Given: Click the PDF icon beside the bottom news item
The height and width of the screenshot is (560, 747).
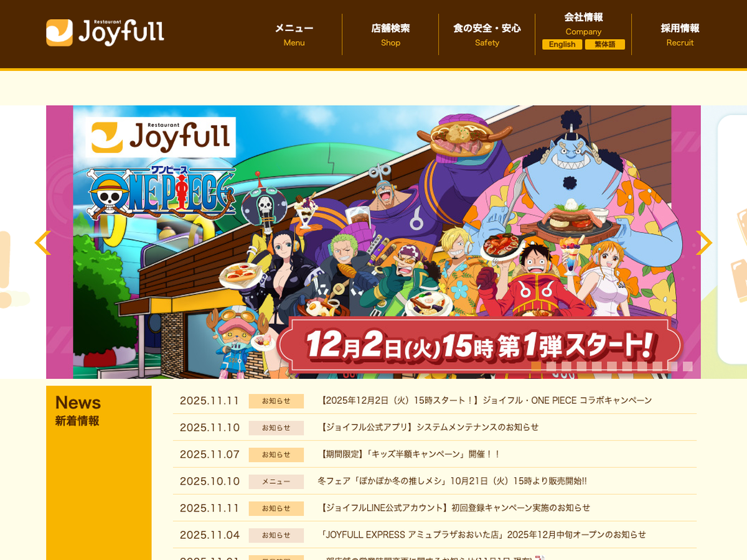Looking at the screenshot, I should (x=539, y=558).
